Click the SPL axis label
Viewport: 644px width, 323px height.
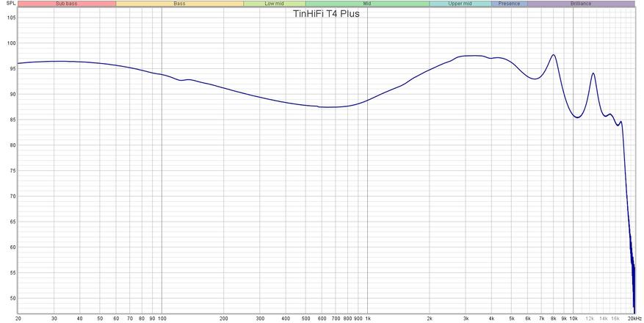pyautogui.click(x=12, y=4)
